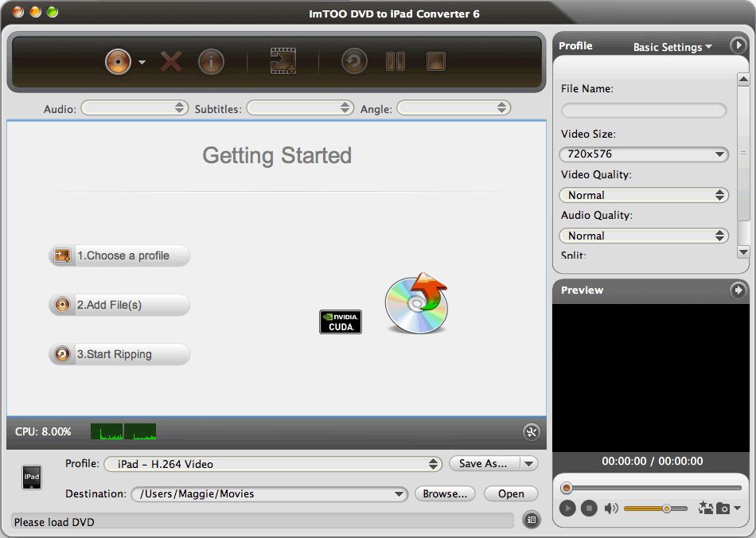Image resolution: width=756 pixels, height=538 pixels.
Task: Open the Audio Quality Normal dropdown
Action: (x=644, y=236)
